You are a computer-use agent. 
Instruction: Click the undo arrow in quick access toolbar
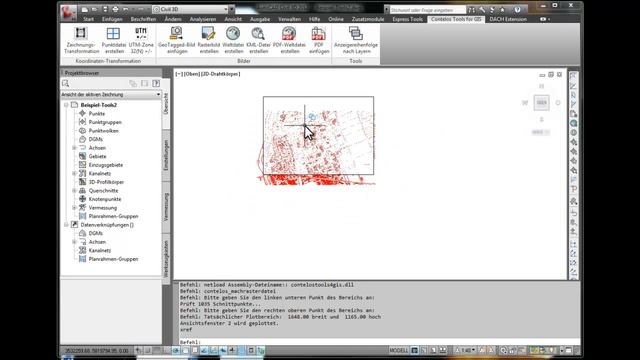pos(126,9)
